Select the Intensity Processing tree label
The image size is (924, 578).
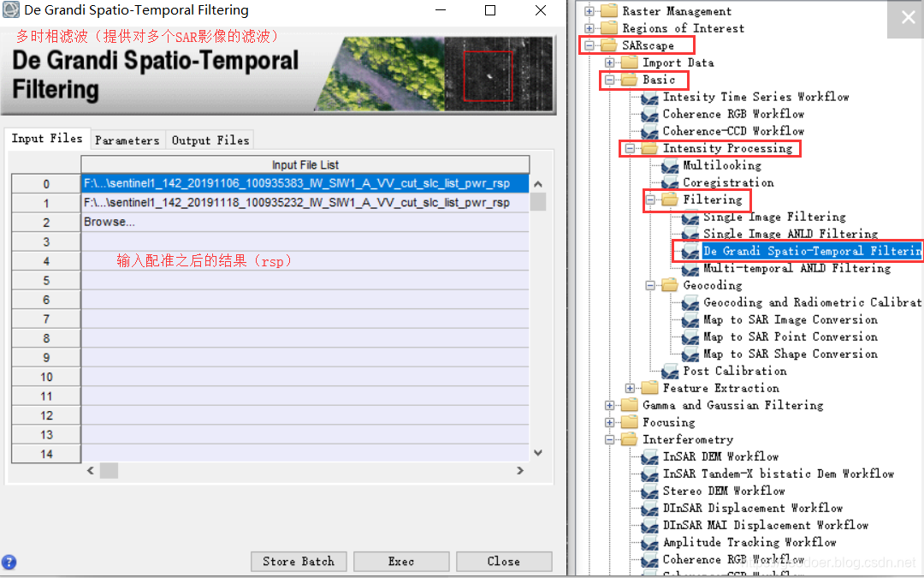727,148
